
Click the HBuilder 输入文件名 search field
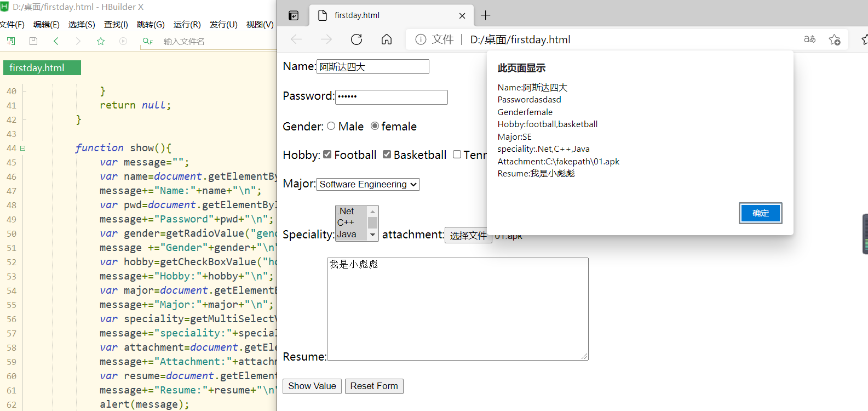pyautogui.click(x=184, y=41)
